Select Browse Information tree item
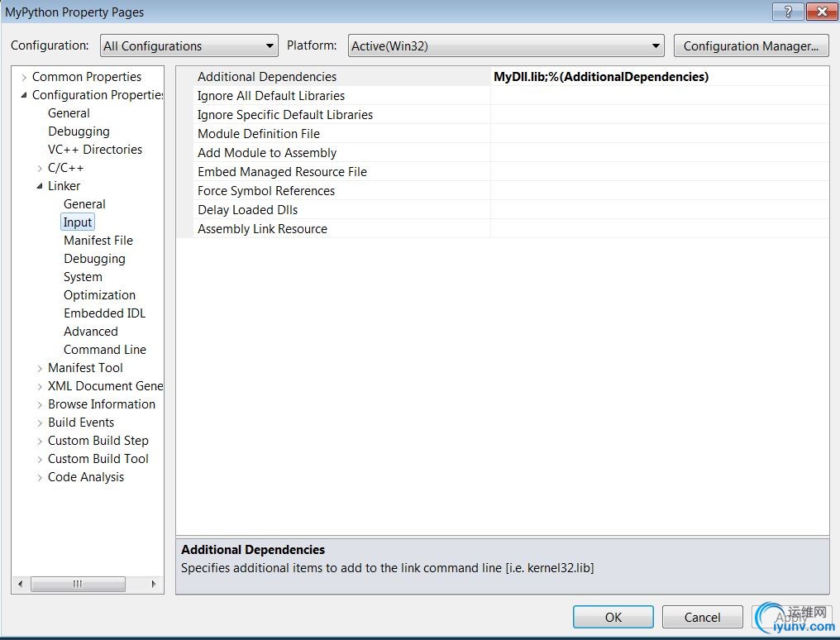 pos(101,404)
